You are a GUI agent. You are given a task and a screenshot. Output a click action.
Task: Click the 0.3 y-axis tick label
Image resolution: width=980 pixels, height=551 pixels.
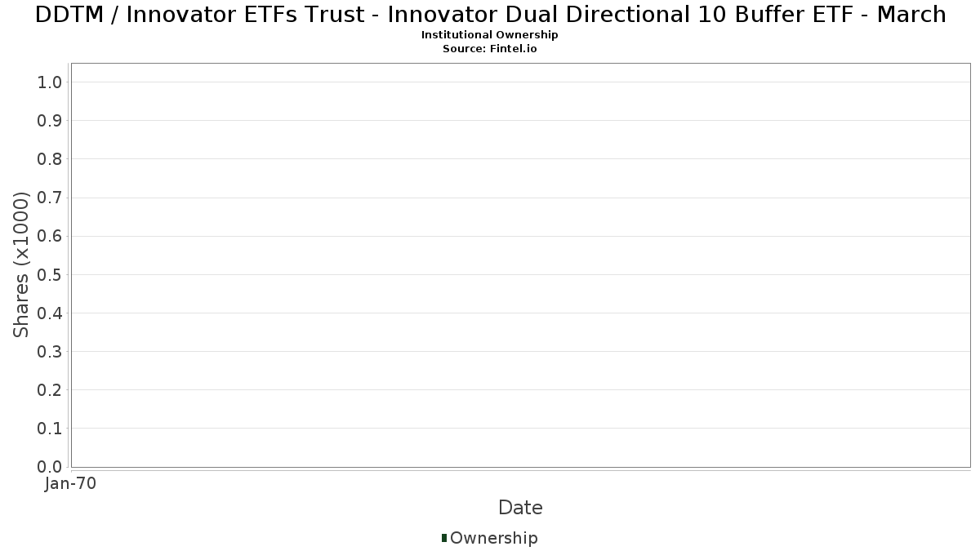50,351
